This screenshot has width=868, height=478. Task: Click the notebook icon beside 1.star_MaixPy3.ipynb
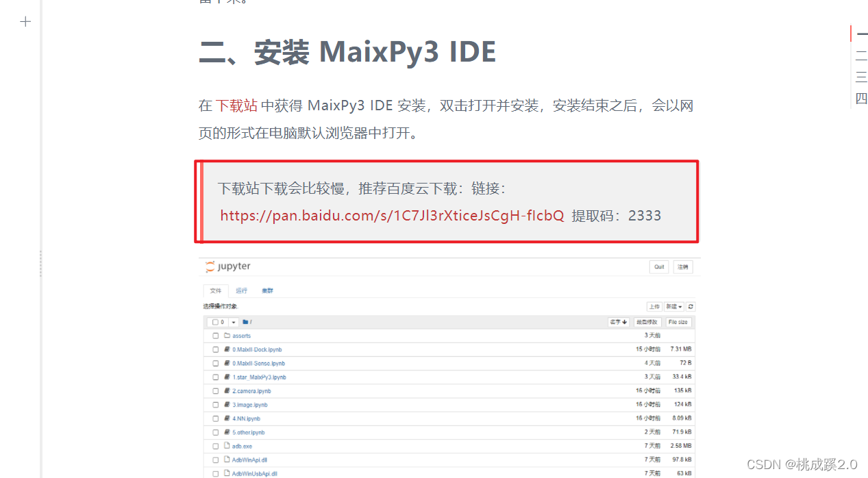(x=227, y=377)
